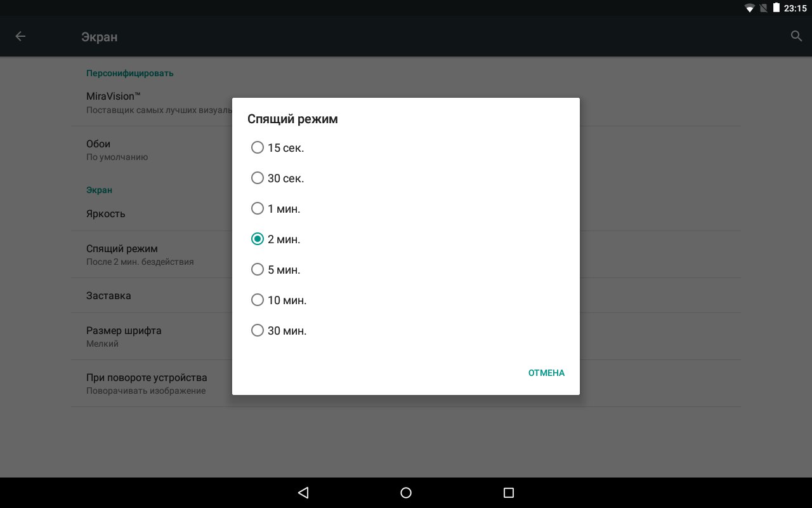Tap the Wi-Fi status icon
This screenshot has height=508, width=812.
(750, 8)
